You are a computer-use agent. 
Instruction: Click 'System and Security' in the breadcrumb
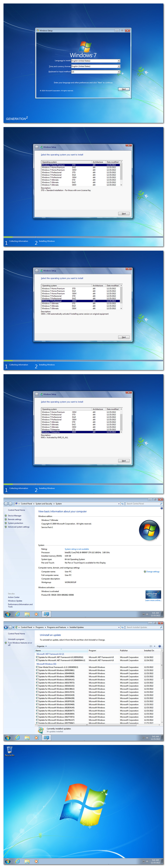tap(44, 504)
